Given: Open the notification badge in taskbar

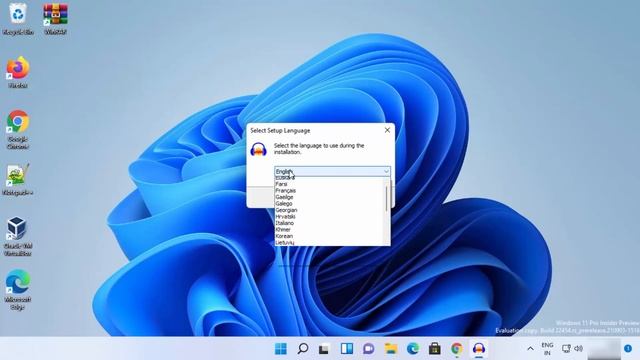Looking at the screenshot, I should pyautogui.click(x=628, y=349).
